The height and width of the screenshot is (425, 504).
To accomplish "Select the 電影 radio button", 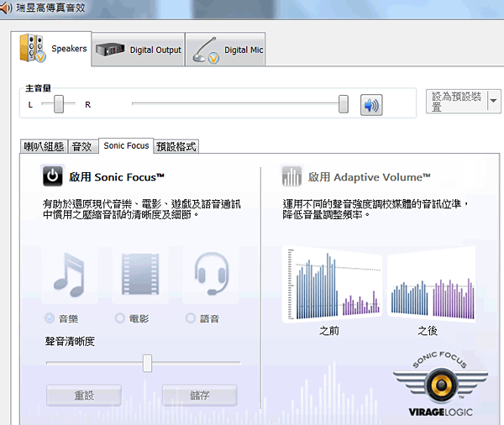I will 120,318.
